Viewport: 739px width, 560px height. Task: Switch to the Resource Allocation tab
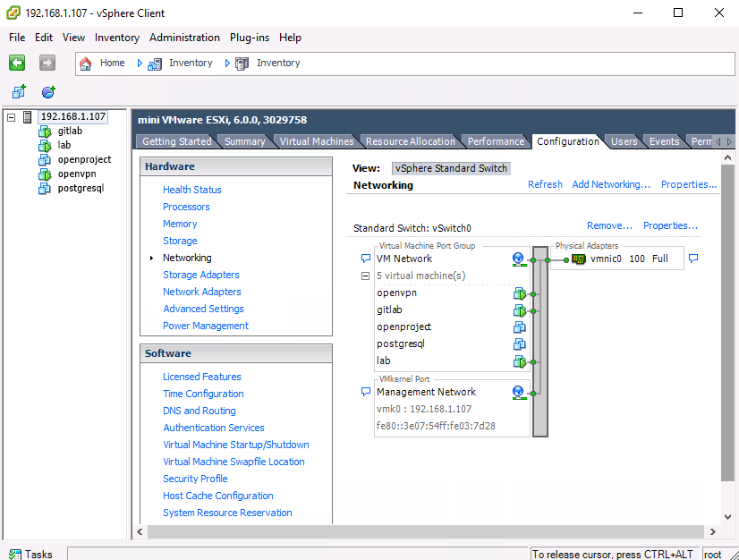(410, 141)
